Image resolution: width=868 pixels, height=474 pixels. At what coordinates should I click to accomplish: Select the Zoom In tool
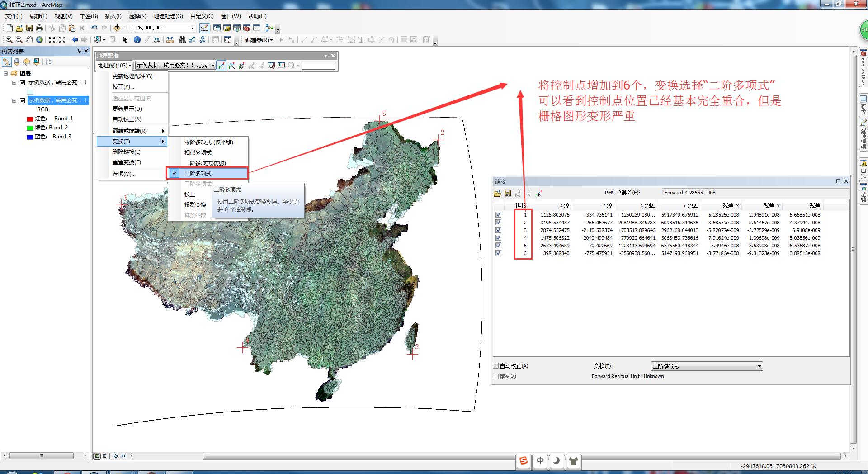coord(9,40)
